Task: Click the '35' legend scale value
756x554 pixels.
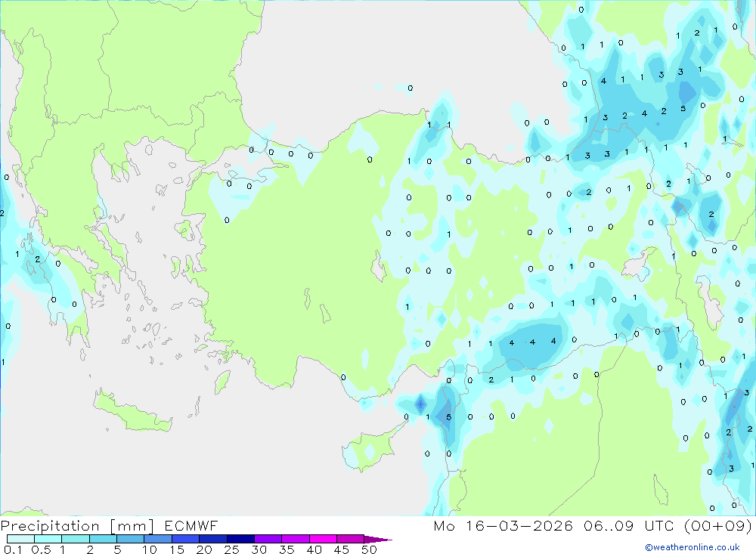Action: pos(287,549)
